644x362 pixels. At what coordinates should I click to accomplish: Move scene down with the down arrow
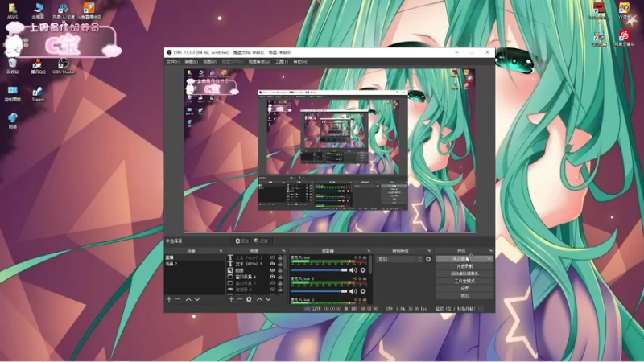point(197,299)
